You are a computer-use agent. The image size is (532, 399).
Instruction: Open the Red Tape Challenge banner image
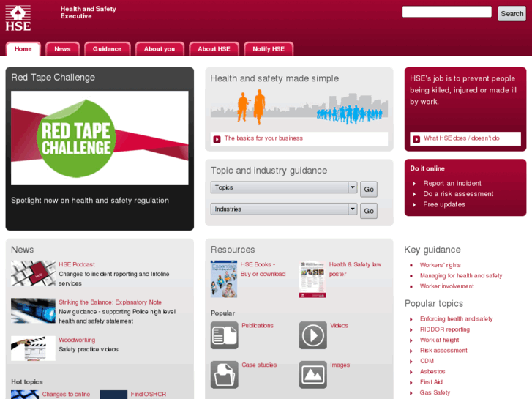point(100,138)
